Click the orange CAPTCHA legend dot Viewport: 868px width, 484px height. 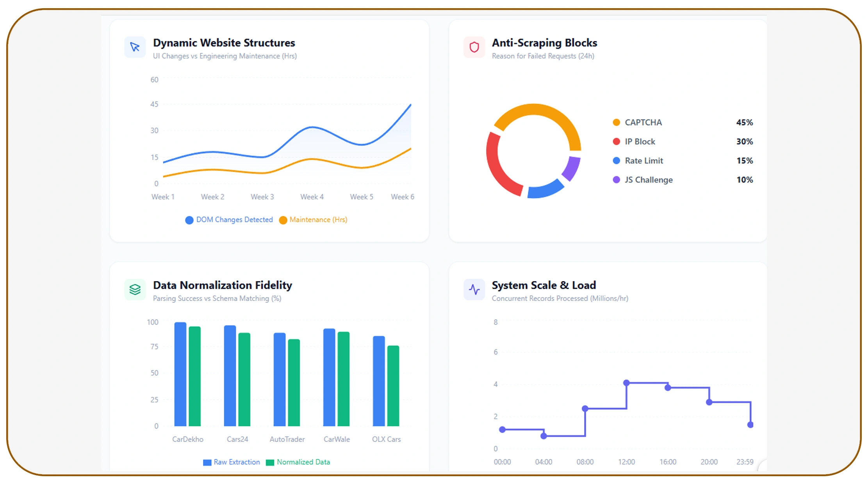point(617,122)
